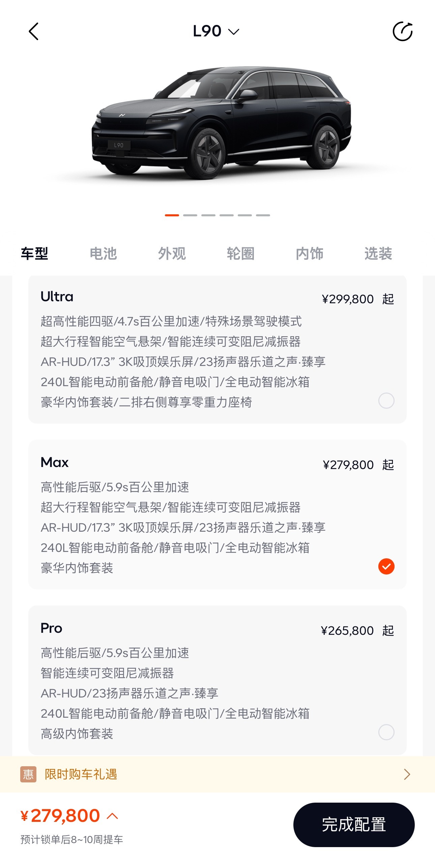435x868 pixels.
Task: Open 限时购车礼遇 offer chevron
Action: coord(407,774)
